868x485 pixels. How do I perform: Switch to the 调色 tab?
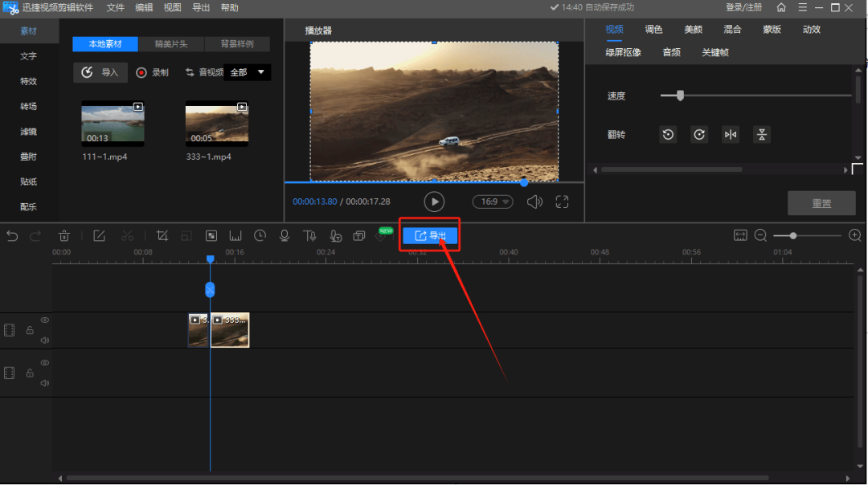point(653,30)
